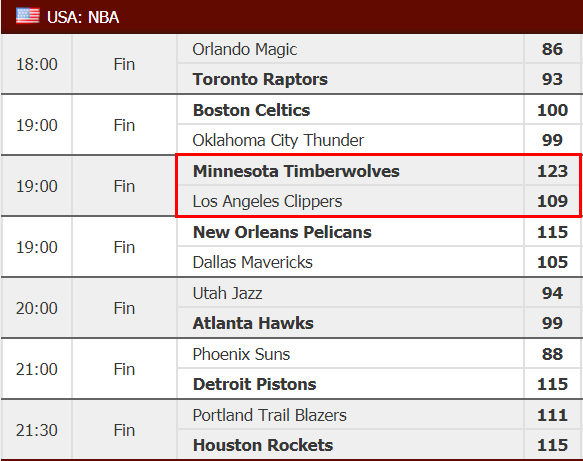Click Los Angeles Clippers team name
The image size is (583, 461).
(267, 201)
